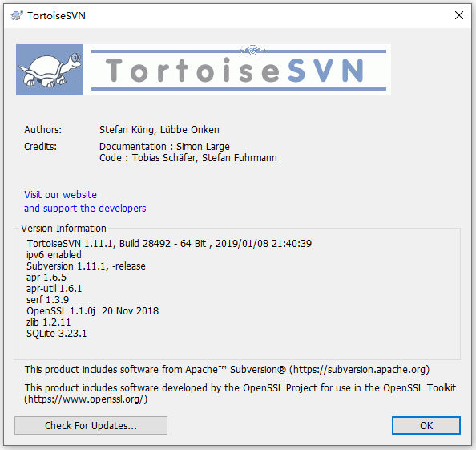Confirm the dialog with OK
The height and width of the screenshot is (450, 476).
[426, 425]
